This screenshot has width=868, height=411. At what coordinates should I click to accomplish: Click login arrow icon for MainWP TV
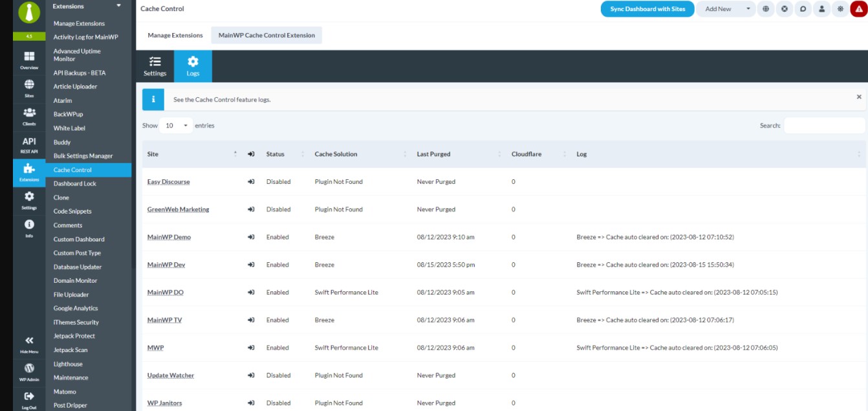click(251, 320)
